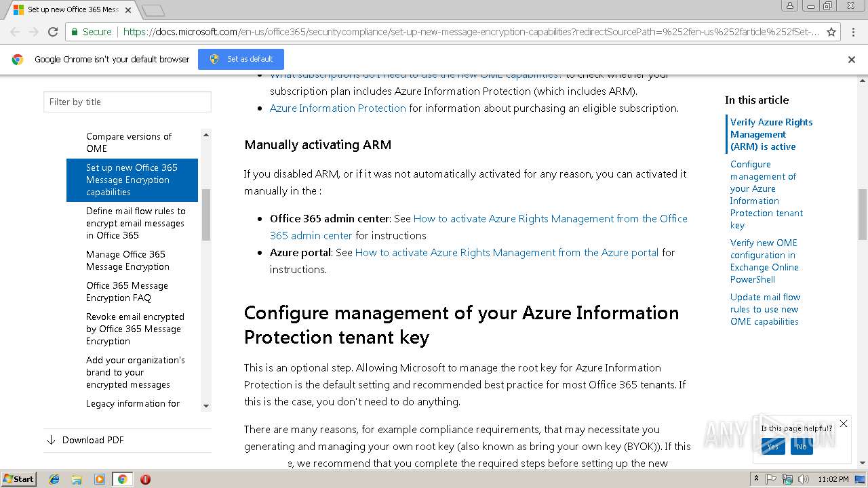Click the sidebar scroll down arrow
The width and height of the screenshot is (868, 488).
point(206,405)
